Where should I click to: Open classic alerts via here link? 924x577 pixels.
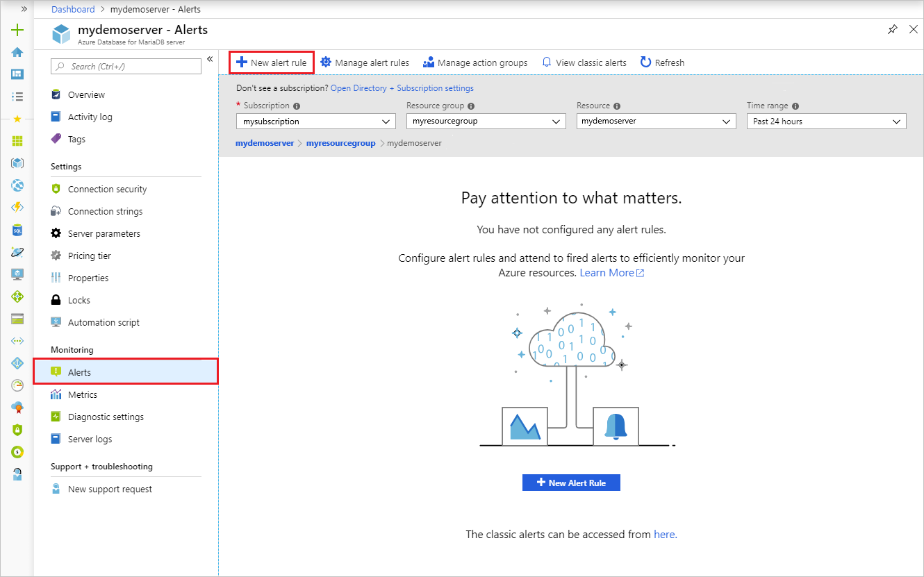coord(666,535)
